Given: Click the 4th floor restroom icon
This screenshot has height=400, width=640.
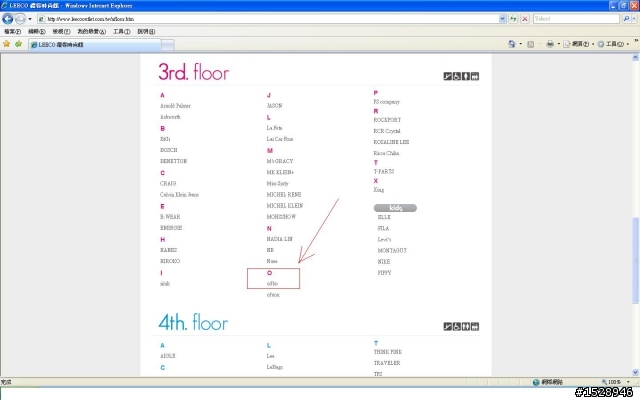Looking at the screenshot, I should (466, 327).
